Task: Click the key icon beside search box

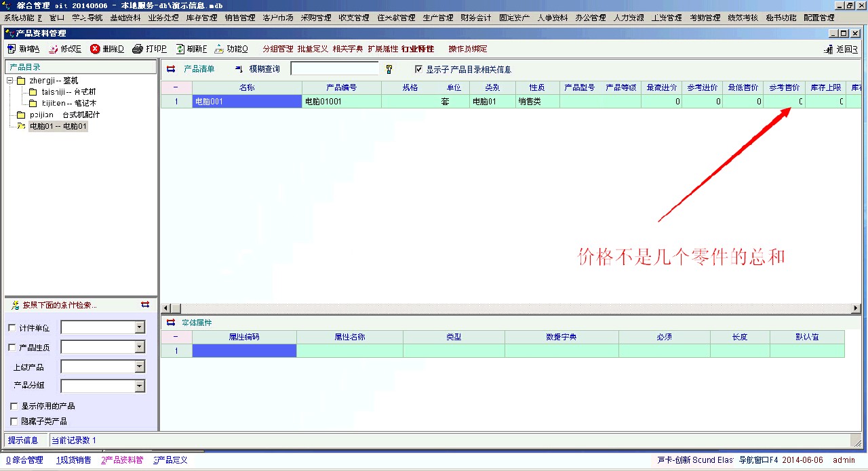Action: (x=389, y=69)
